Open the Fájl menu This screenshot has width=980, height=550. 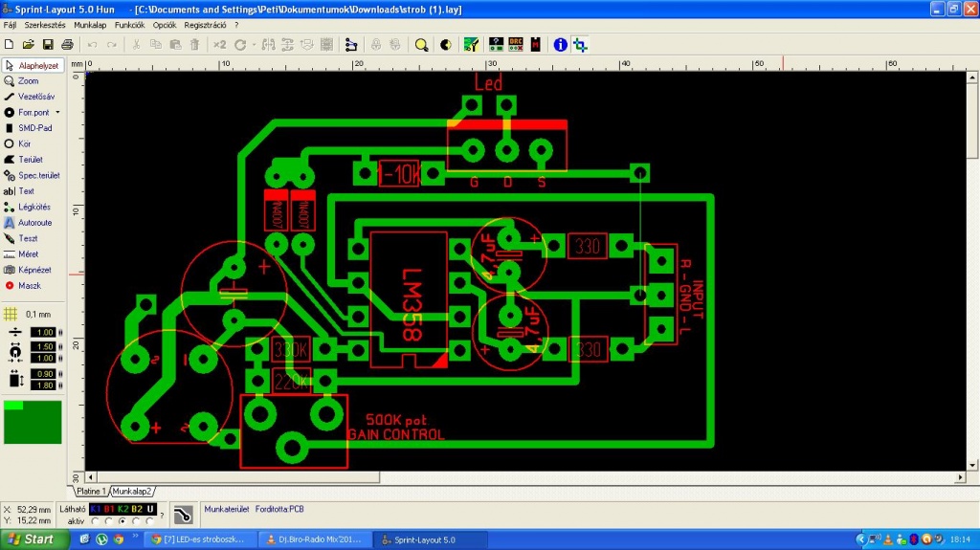[10, 25]
